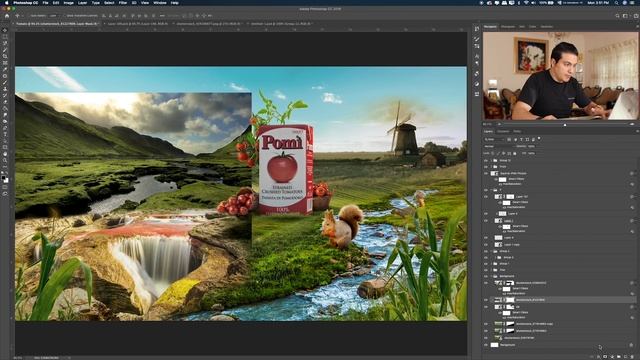This screenshot has height=360, width=640.
Task: Filter layers by pixel layers icon
Action: coord(509,140)
